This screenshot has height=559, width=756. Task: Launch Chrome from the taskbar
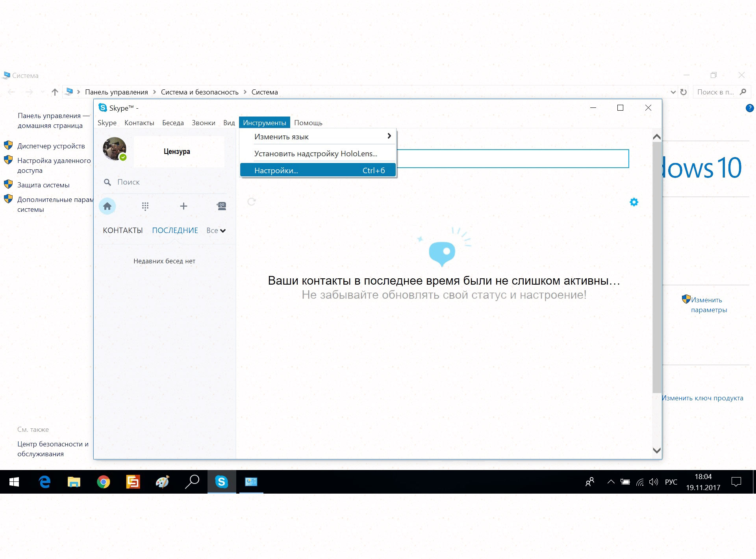pos(103,482)
